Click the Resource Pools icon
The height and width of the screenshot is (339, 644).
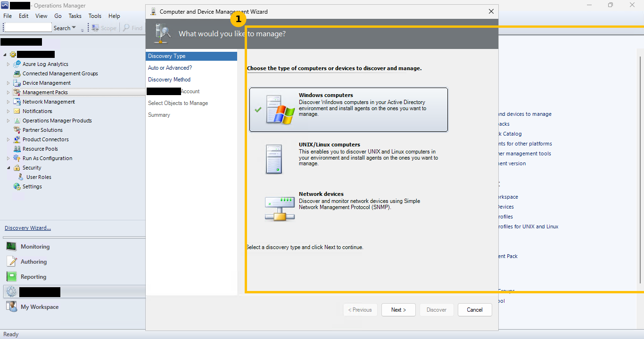point(17,149)
